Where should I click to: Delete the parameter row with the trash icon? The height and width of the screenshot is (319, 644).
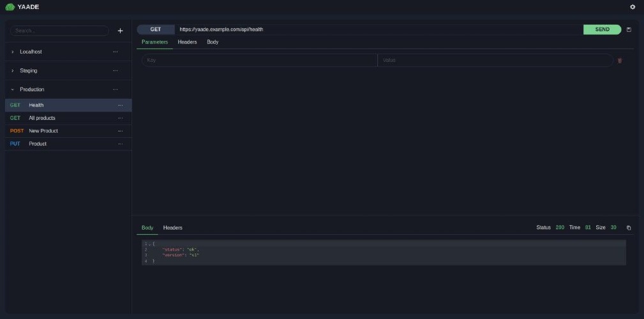point(620,61)
